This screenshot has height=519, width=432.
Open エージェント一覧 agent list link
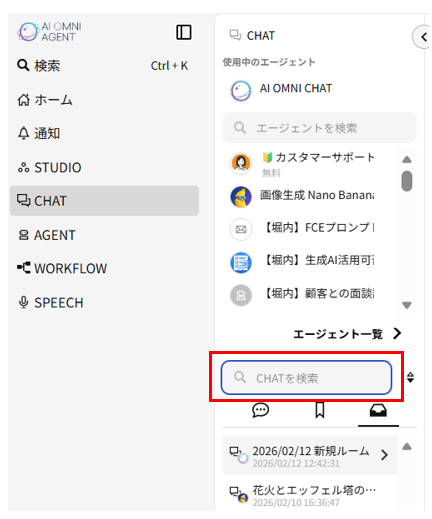tap(338, 334)
